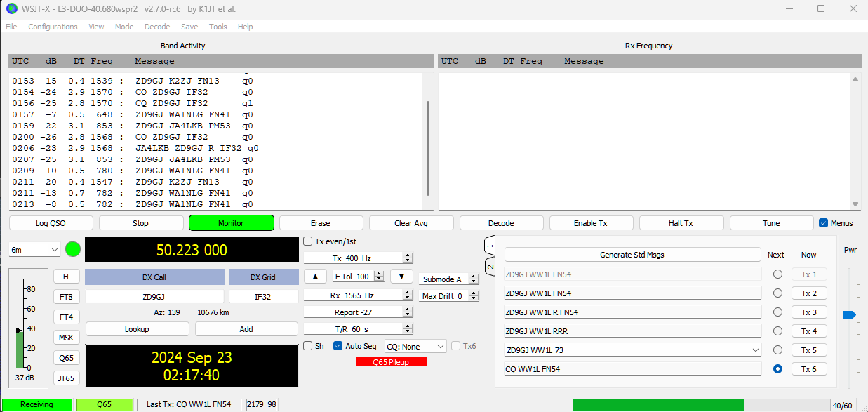Click the Tune button
The height and width of the screenshot is (412, 868).
[771, 223]
